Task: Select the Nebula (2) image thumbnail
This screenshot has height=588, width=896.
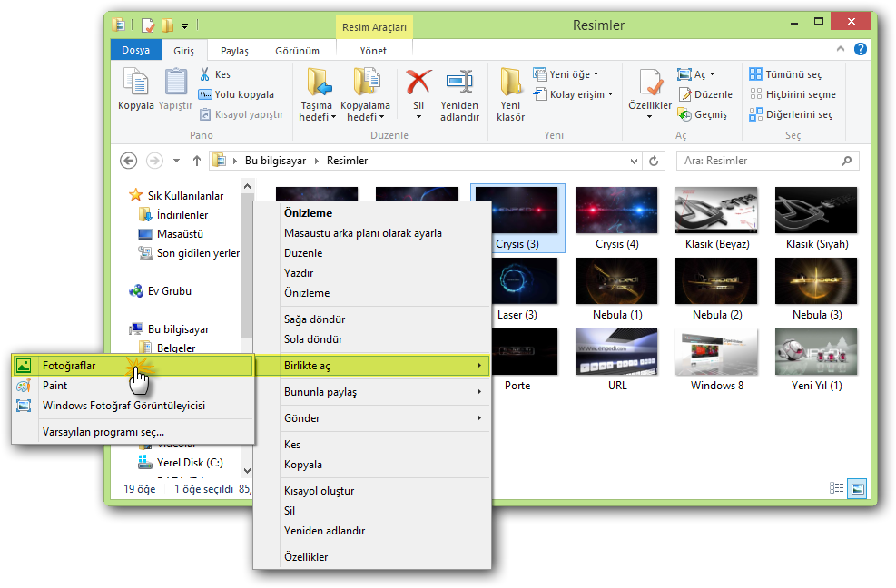Action: pyautogui.click(x=716, y=281)
